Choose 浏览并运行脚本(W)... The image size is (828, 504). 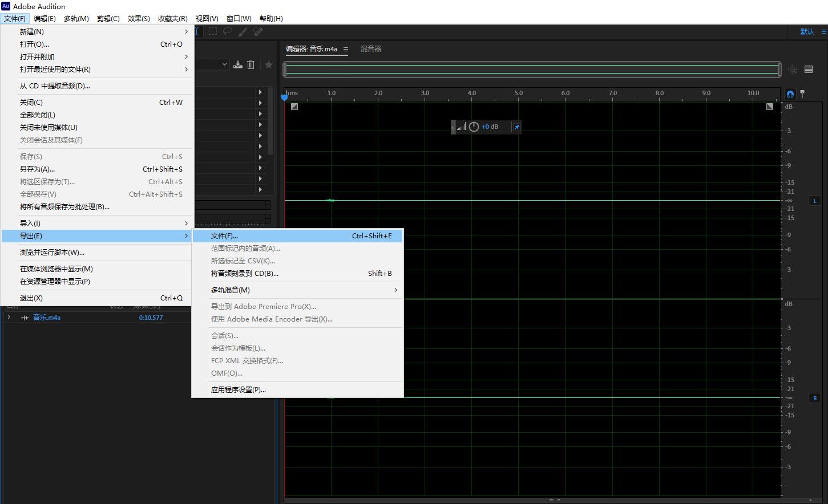click(x=98, y=252)
